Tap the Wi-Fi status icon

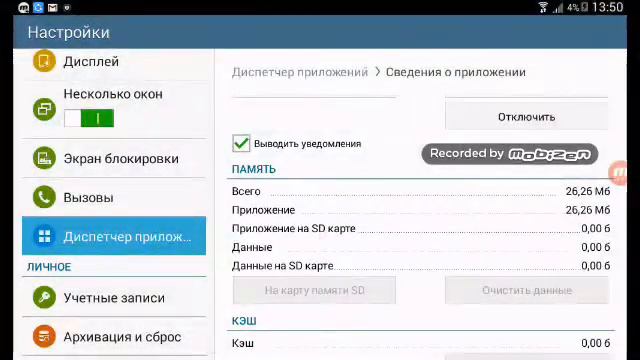tap(543, 7)
